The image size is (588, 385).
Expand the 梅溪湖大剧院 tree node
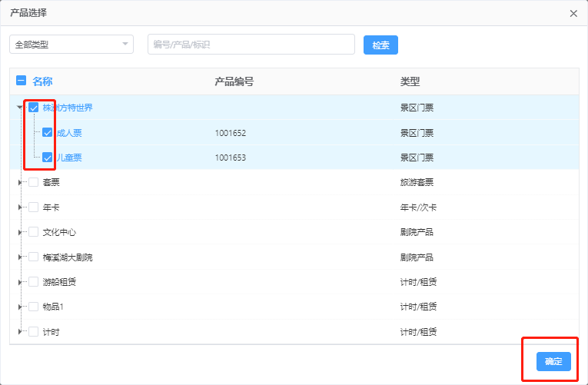pos(20,257)
